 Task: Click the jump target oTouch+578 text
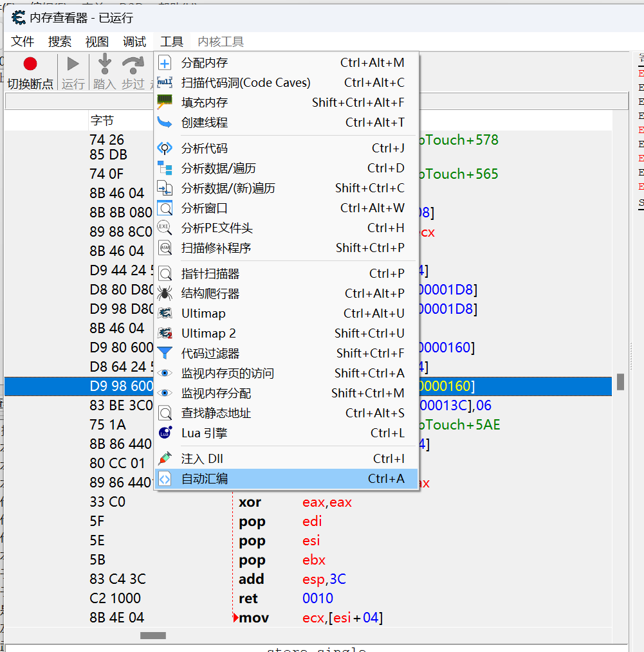pos(459,140)
